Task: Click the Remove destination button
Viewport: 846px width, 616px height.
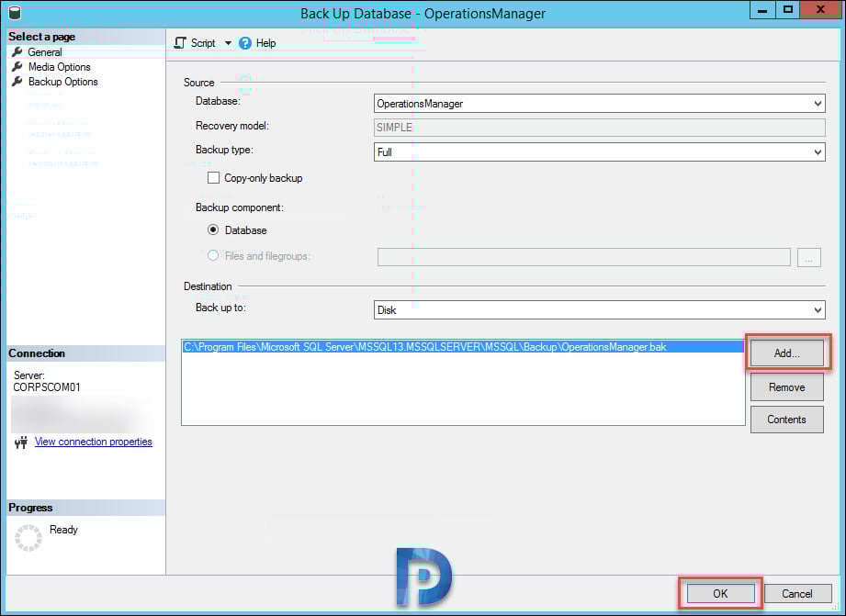Action: tap(786, 387)
